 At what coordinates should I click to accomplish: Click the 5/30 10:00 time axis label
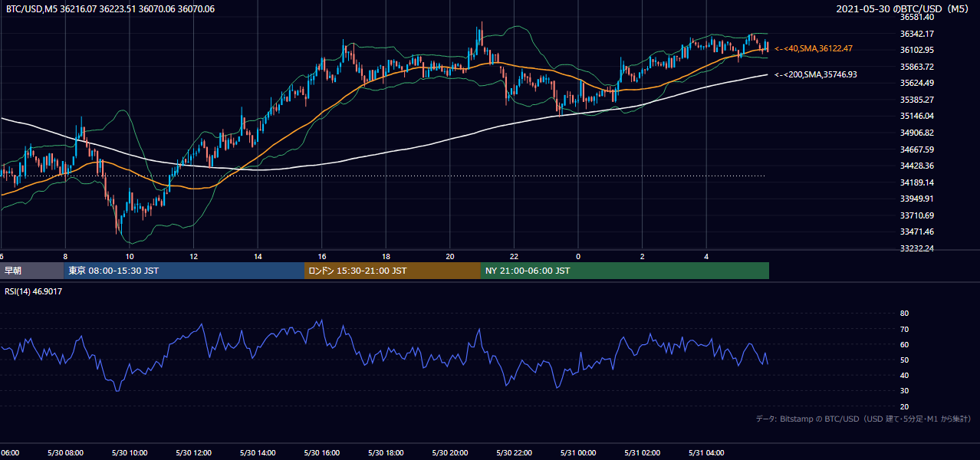[x=130, y=453]
